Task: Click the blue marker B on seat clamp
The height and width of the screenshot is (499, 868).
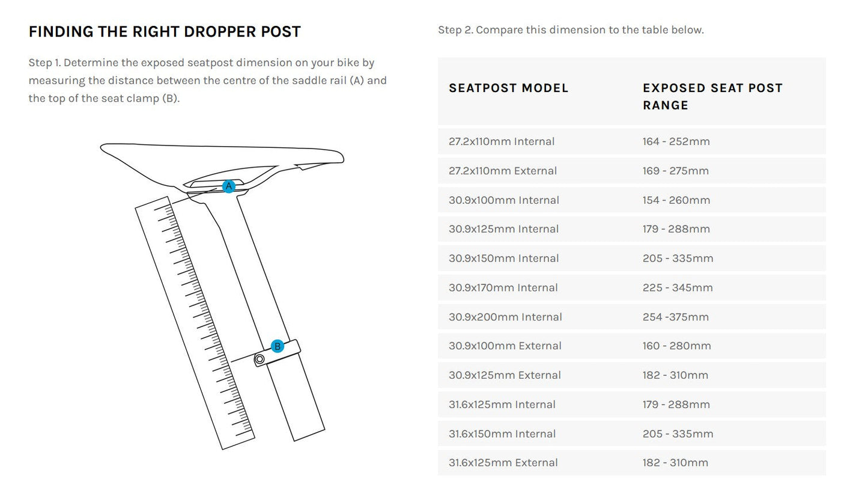Action: click(277, 346)
